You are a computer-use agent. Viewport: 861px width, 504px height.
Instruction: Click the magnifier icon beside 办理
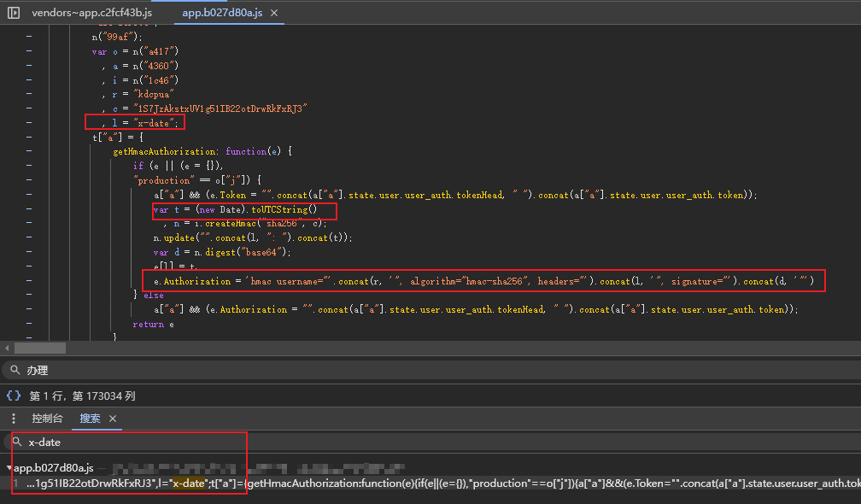click(14, 370)
